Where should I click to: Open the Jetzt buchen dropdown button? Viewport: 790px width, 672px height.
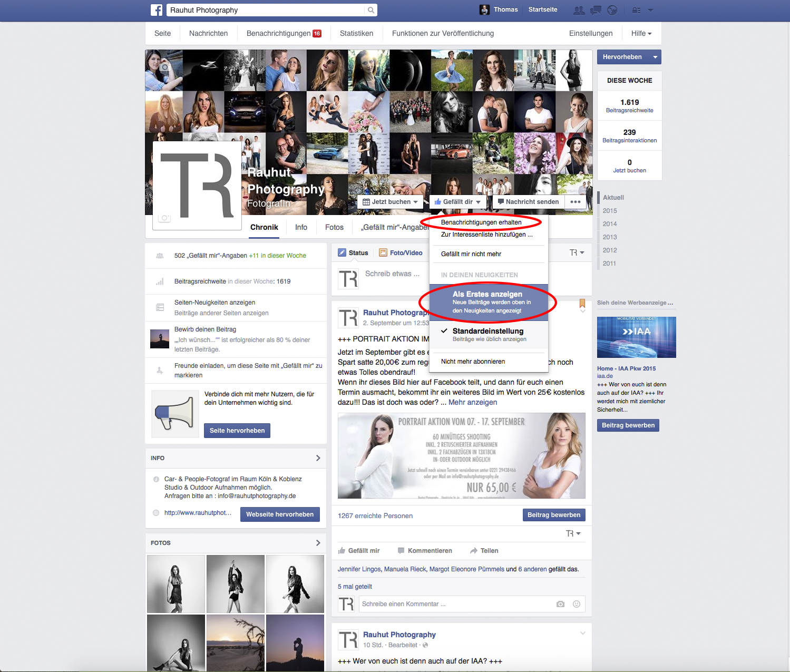coord(391,202)
